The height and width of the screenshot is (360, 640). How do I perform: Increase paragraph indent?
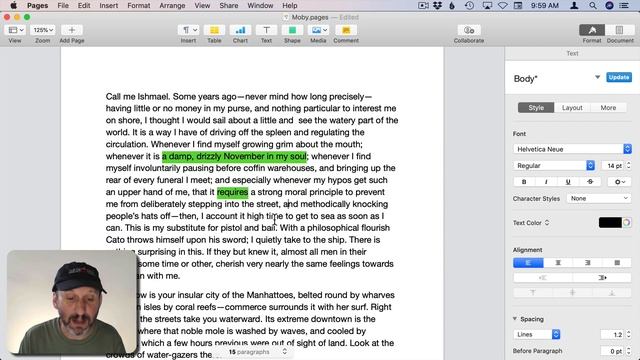pos(602,278)
